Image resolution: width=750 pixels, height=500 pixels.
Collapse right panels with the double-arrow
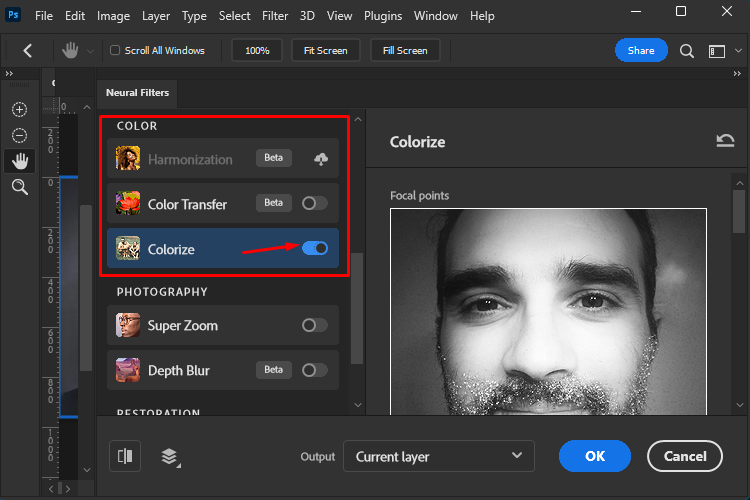pyautogui.click(x=737, y=73)
